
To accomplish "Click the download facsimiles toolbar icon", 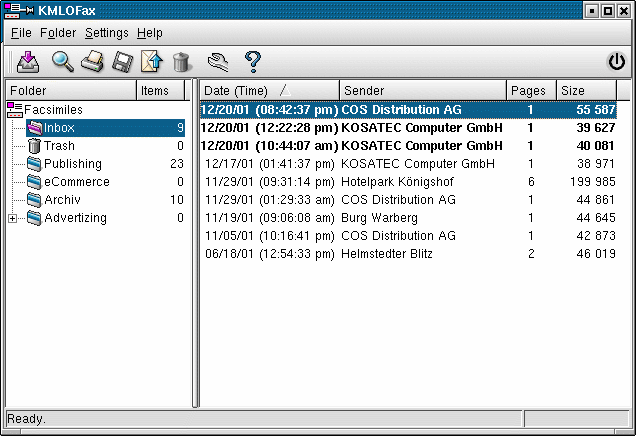I will (x=28, y=62).
